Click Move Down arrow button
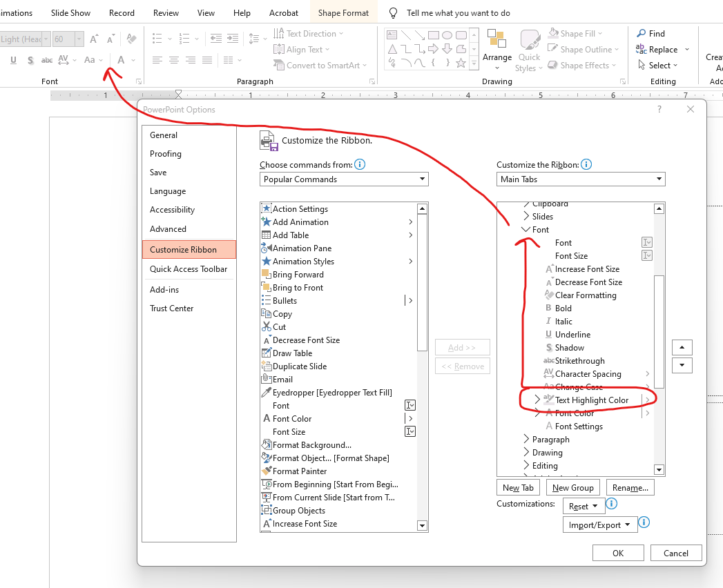723x588 pixels. coord(682,365)
